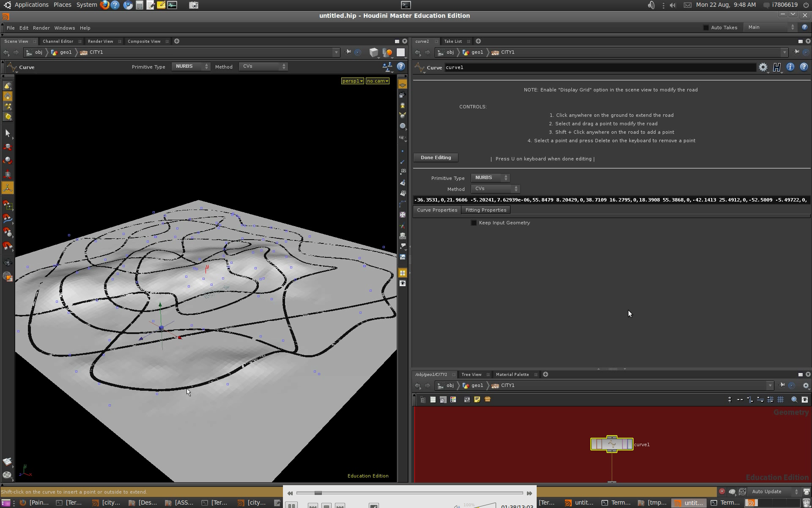812x508 pixels.
Task: Check the Keep Input Geometry checkbox
Action: coord(474,223)
